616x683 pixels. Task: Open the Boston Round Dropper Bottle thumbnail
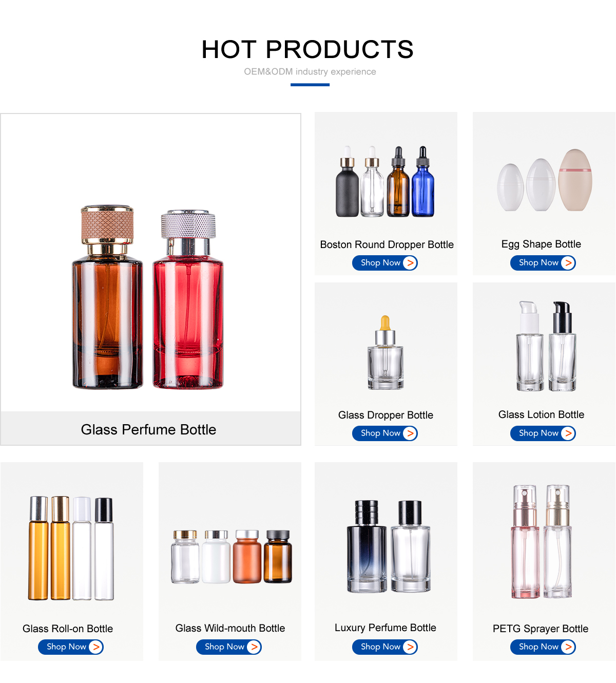tap(385, 181)
